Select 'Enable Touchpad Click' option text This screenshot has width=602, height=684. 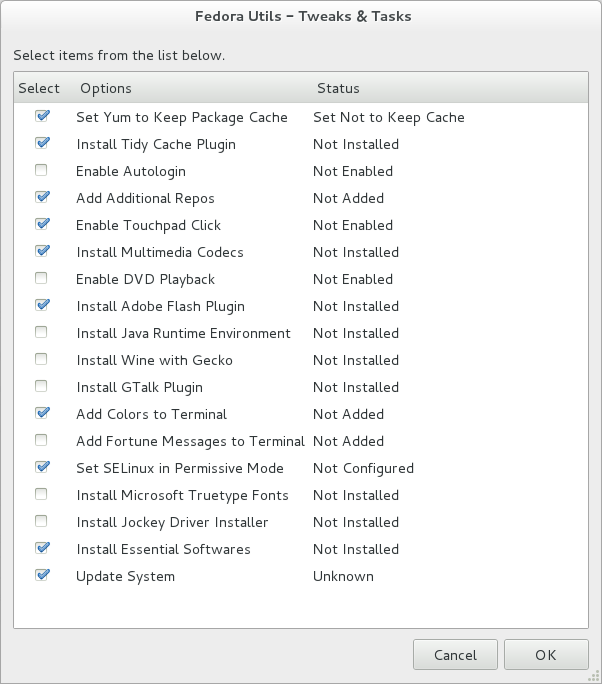[x=148, y=226]
